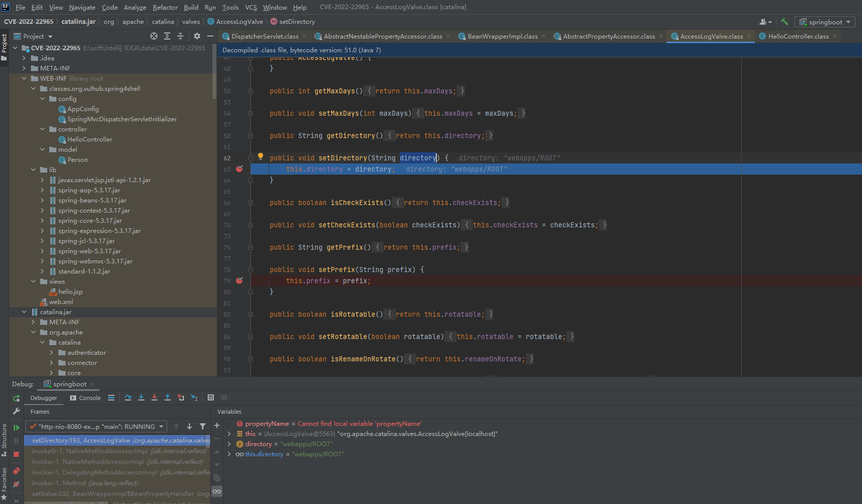Image resolution: width=862 pixels, height=504 pixels.
Task: Open thread selector dropdown in Frames
Action: tap(97, 427)
